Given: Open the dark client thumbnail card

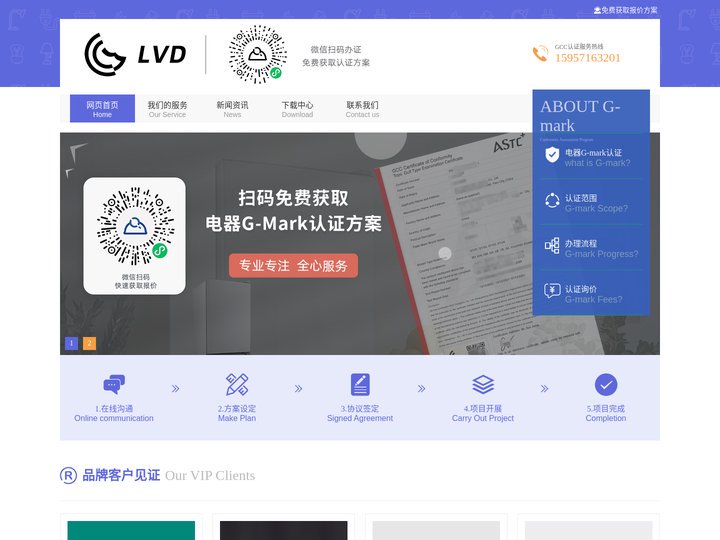Looking at the screenshot, I should (x=284, y=530).
